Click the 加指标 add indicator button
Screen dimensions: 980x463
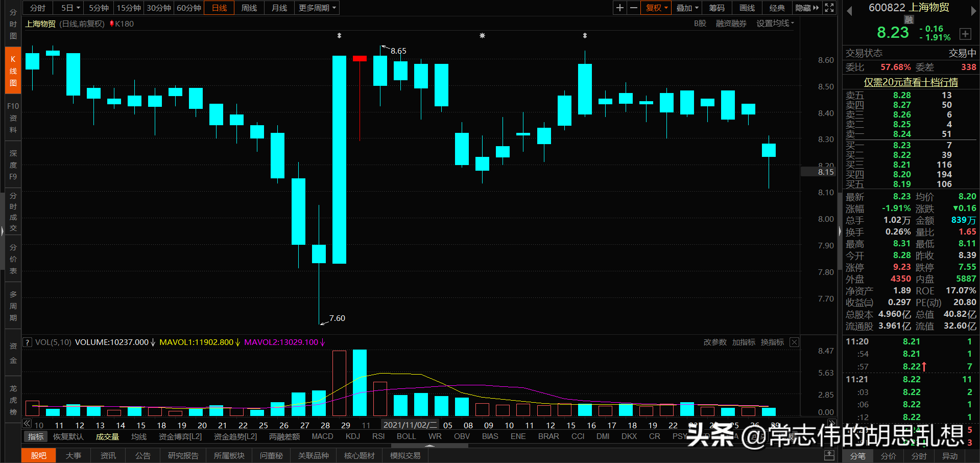(x=744, y=342)
